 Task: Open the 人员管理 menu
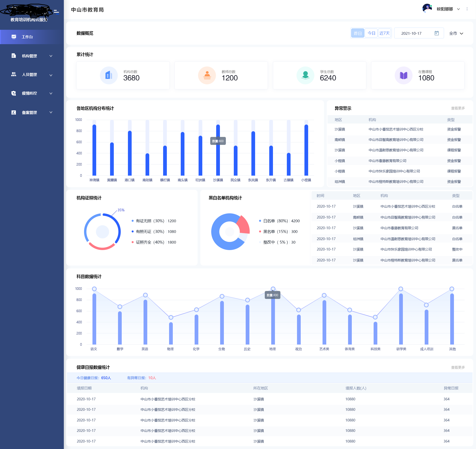(x=32, y=75)
